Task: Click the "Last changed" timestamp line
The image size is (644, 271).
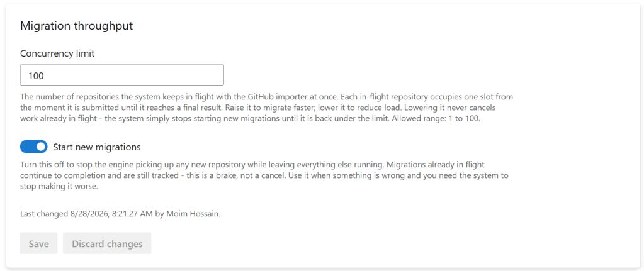Action: [120, 214]
